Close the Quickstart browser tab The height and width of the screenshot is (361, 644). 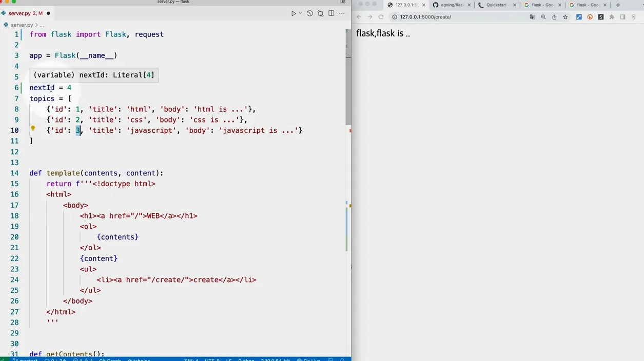coord(514,5)
